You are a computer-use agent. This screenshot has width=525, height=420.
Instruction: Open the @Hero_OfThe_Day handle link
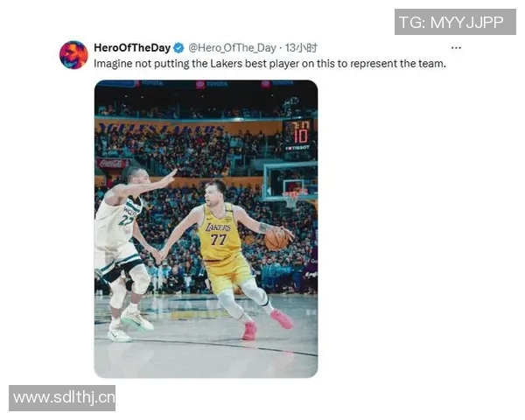coord(233,48)
